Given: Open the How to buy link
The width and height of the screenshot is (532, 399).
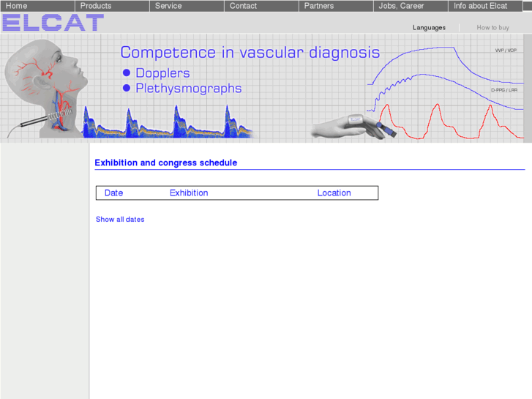Looking at the screenshot, I should [492, 28].
